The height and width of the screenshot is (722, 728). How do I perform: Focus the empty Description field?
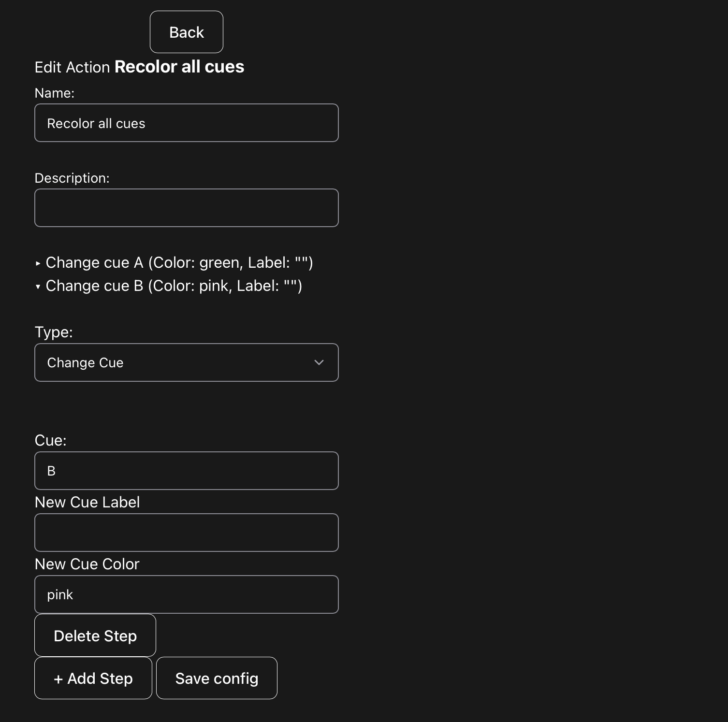tap(187, 208)
